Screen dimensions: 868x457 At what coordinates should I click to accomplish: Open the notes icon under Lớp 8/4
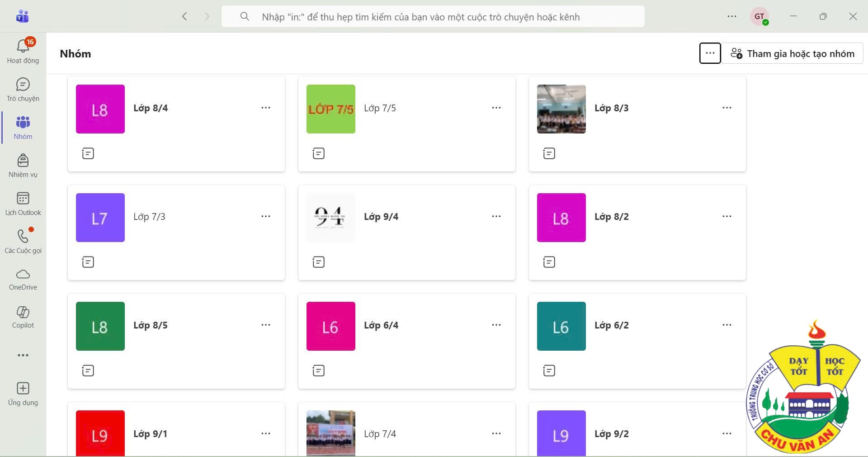pos(88,153)
